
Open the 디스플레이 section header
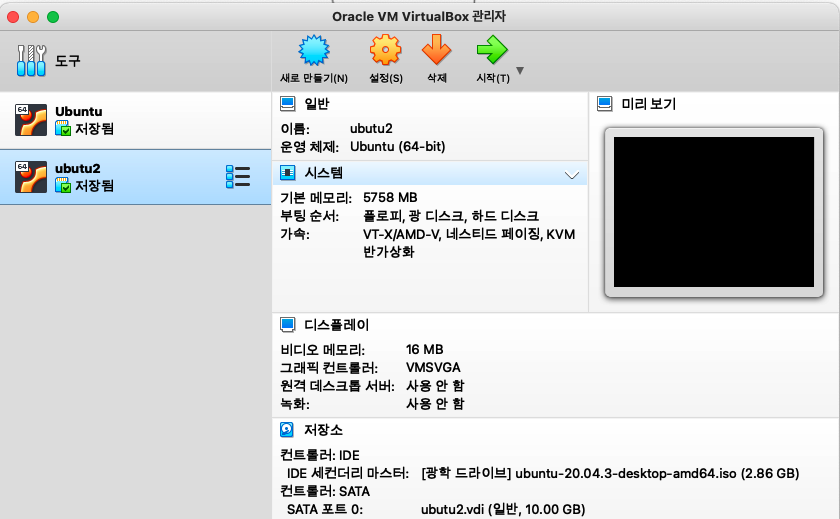pos(336,325)
